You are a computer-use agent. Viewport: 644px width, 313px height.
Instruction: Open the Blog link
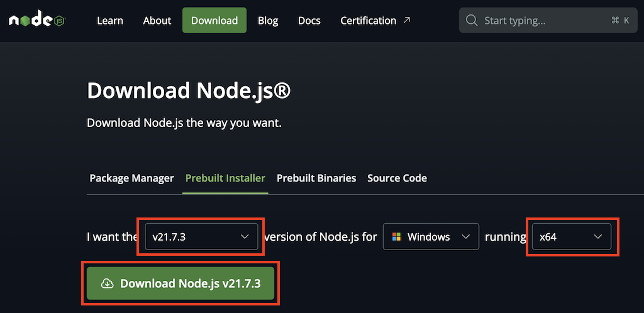[268, 20]
